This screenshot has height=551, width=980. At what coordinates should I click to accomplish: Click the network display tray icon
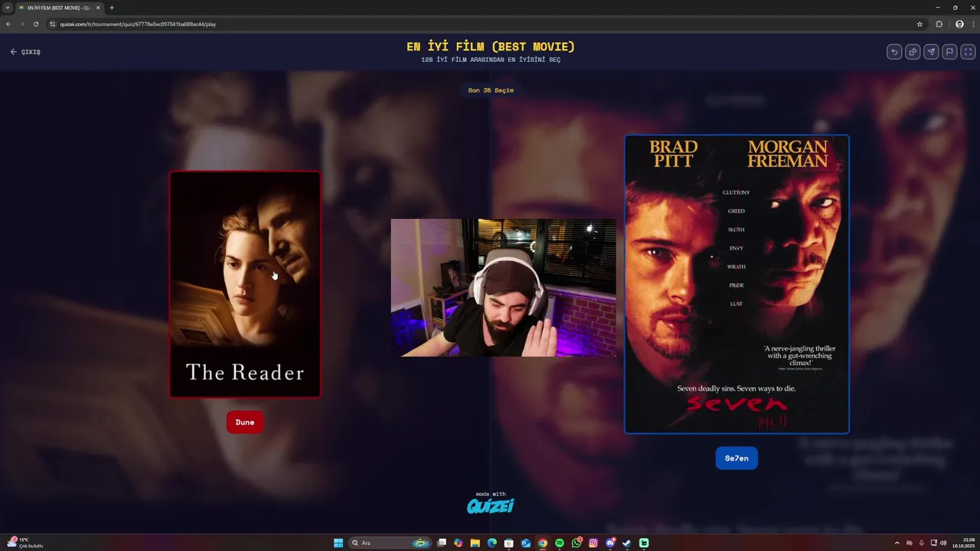[x=933, y=543]
